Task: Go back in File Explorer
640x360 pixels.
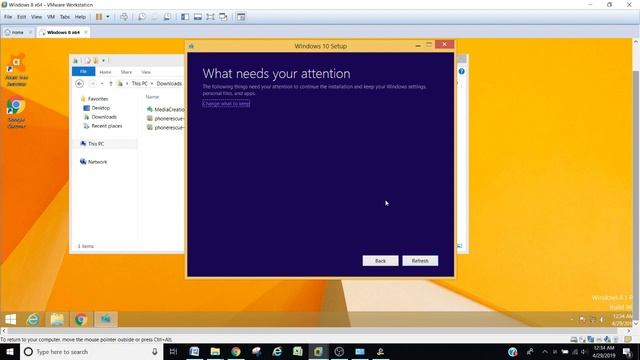Action: coord(80,84)
